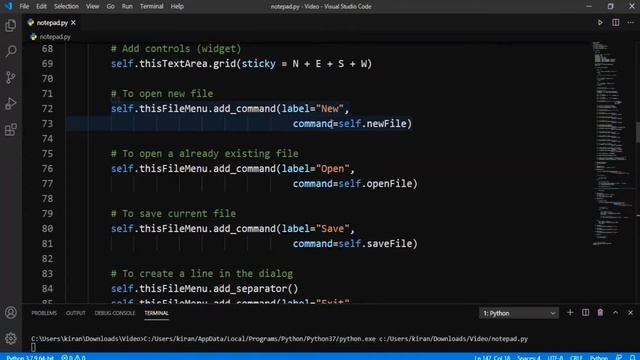Split the terminal panel

[585, 313]
